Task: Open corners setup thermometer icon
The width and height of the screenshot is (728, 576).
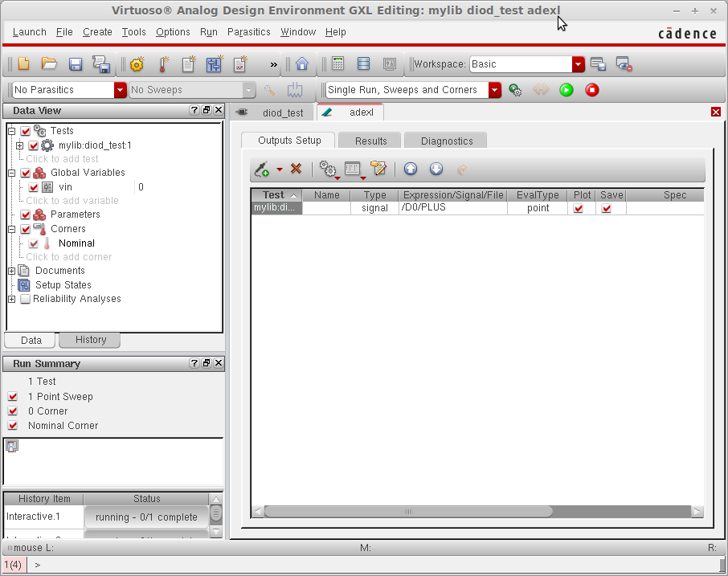Action: [163, 64]
